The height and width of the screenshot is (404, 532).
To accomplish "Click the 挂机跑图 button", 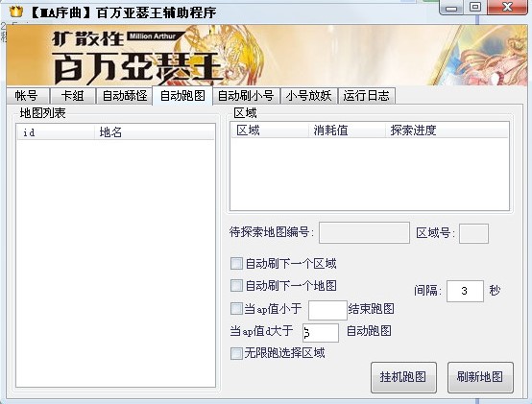I will [403, 377].
